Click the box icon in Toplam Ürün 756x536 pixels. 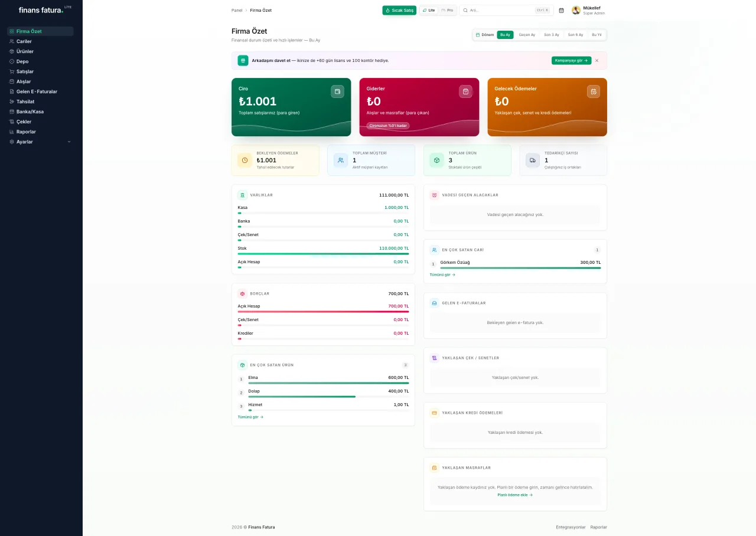[436, 160]
